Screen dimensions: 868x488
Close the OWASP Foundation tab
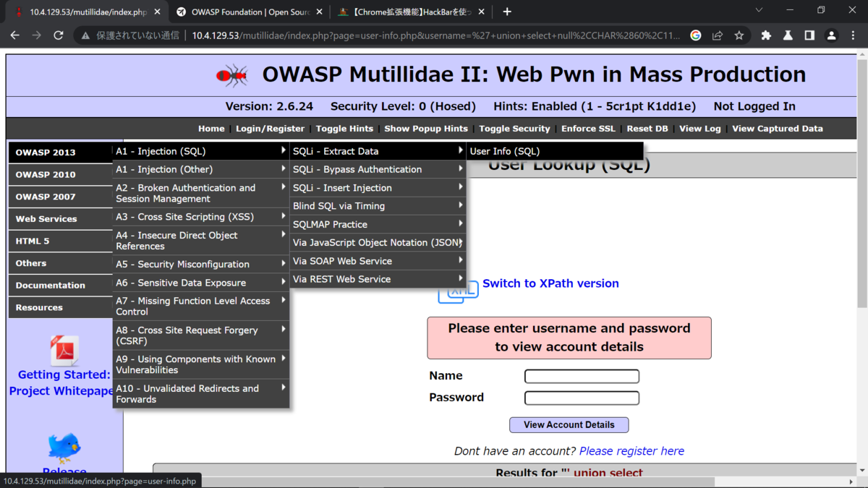coord(319,12)
